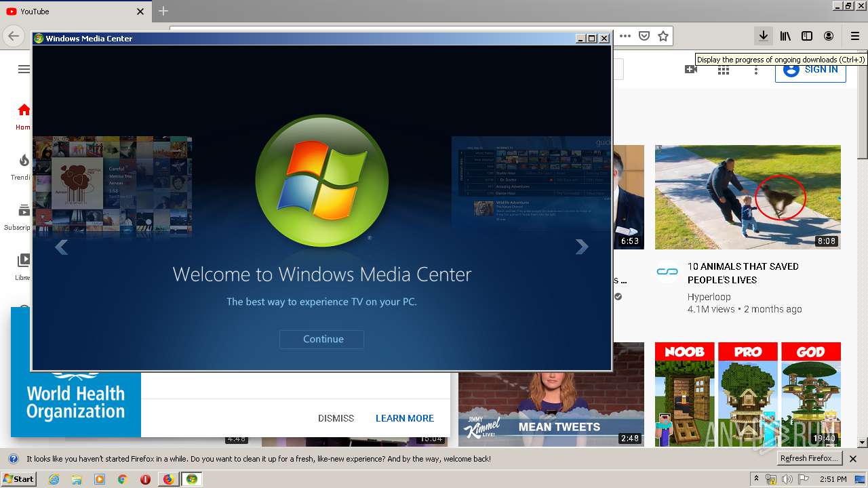Open YouTube Library in sidebar
868x488 pixels.
[x=24, y=266]
